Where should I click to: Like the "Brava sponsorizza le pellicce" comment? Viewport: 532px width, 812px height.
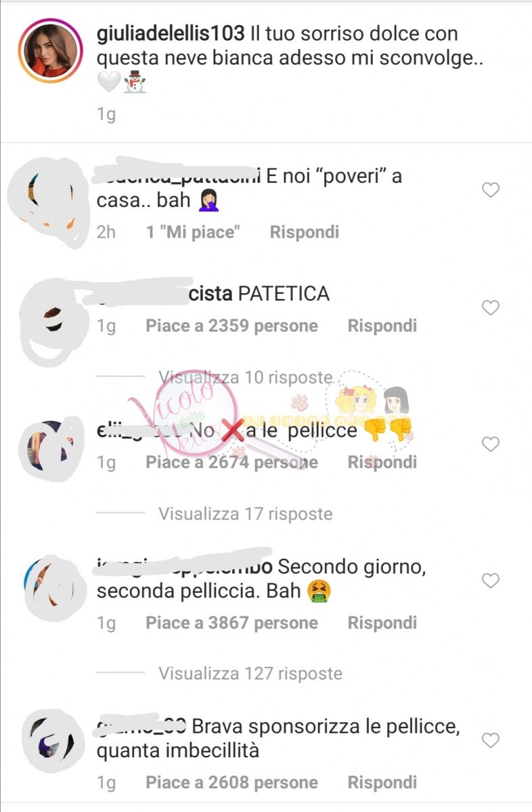[490, 740]
